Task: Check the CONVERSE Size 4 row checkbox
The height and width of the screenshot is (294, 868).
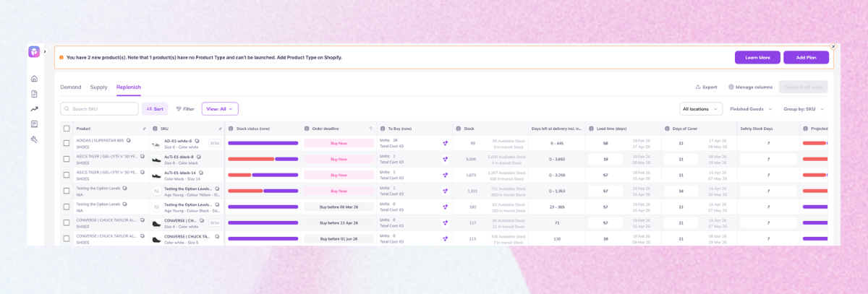Action: (67, 222)
